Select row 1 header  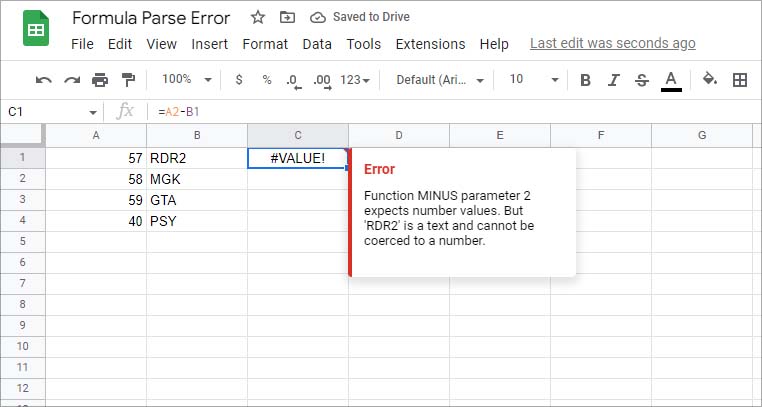point(23,158)
